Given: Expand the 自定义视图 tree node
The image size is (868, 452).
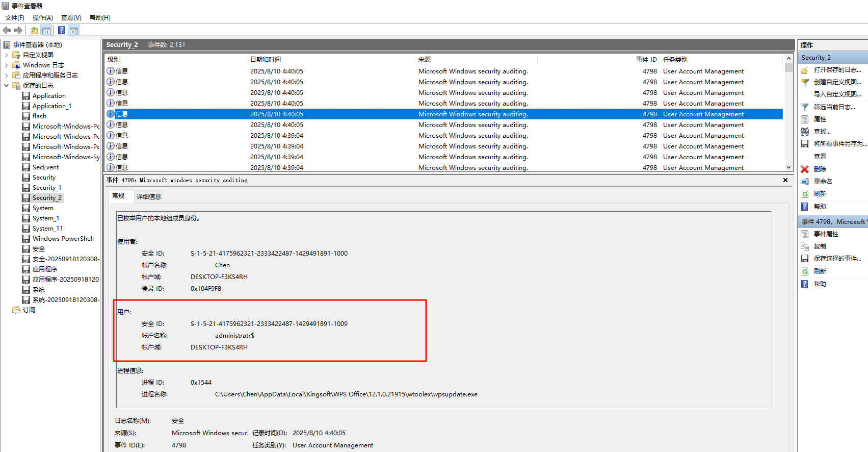Looking at the screenshot, I should [x=6, y=55].
